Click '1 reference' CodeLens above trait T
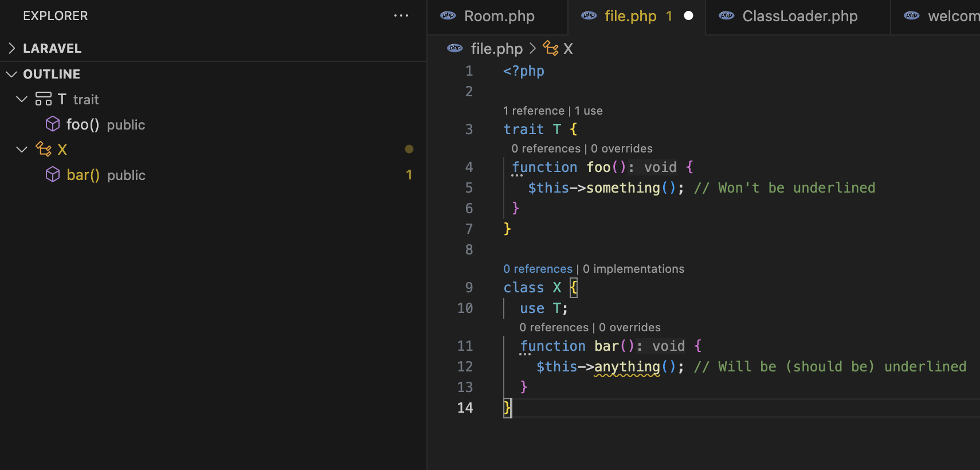 point(534,111)
